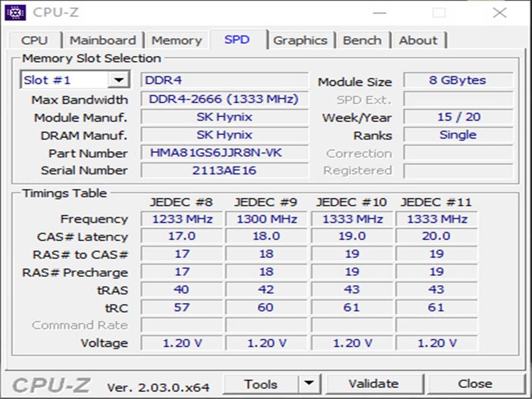Viewport: 532px width, 399px height.
Task: Click the Frequency row label
Action: click(x=94, y=219)
